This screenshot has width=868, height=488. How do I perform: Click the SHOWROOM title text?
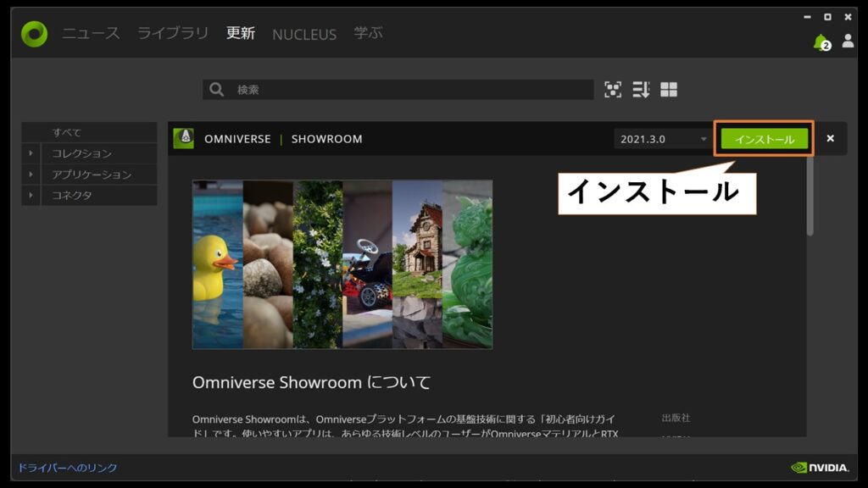click(326, 139)
